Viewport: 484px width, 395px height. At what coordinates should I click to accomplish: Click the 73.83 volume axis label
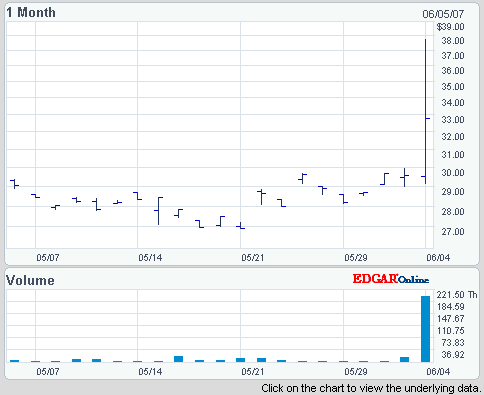pos(453,343)
